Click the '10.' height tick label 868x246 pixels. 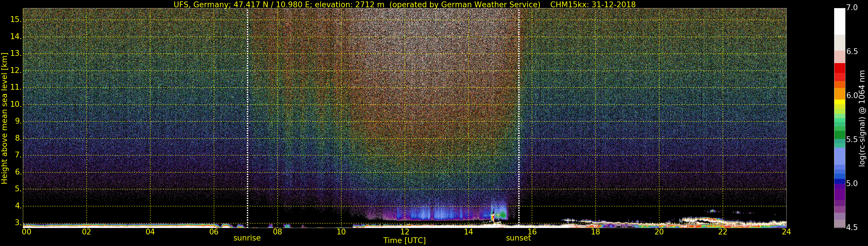point(16,104)
